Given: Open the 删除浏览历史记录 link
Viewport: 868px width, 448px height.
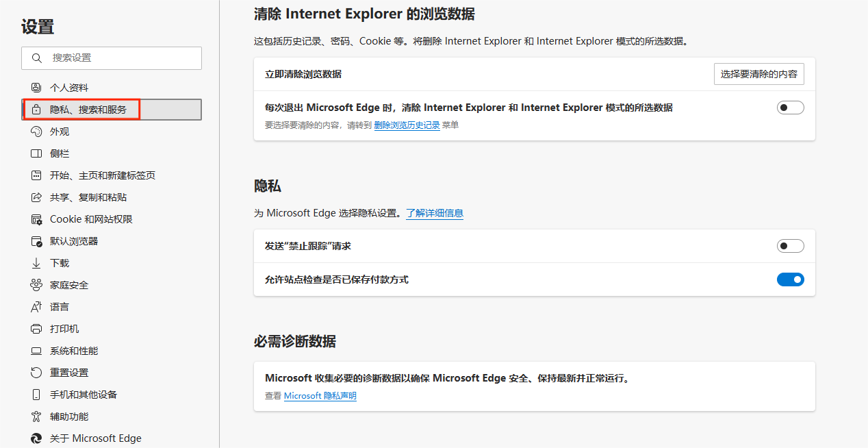Looking at the screenshot, I should tap(407, 123).
